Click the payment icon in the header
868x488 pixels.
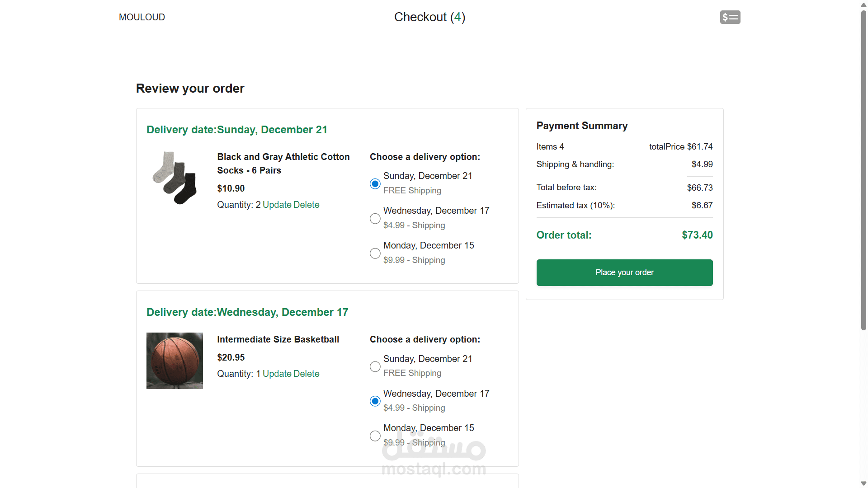coord(730,17)
